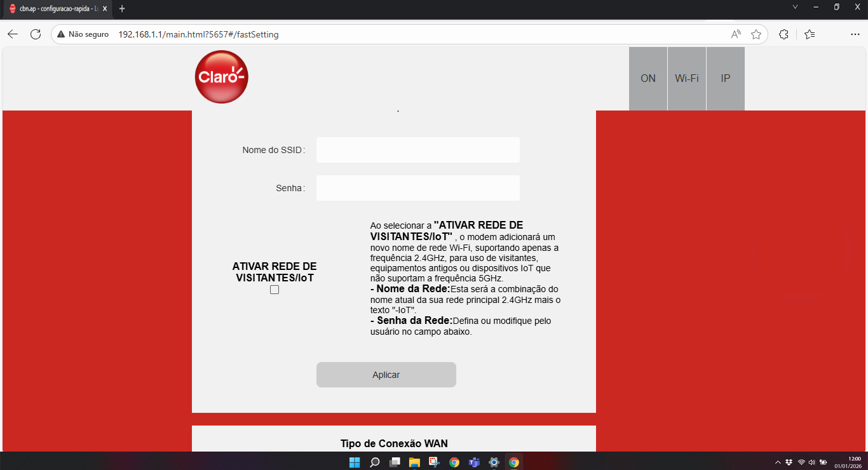Enable the ATIVAR REDE DE VISITANTES/IoT checkbox

click(275, 290)
